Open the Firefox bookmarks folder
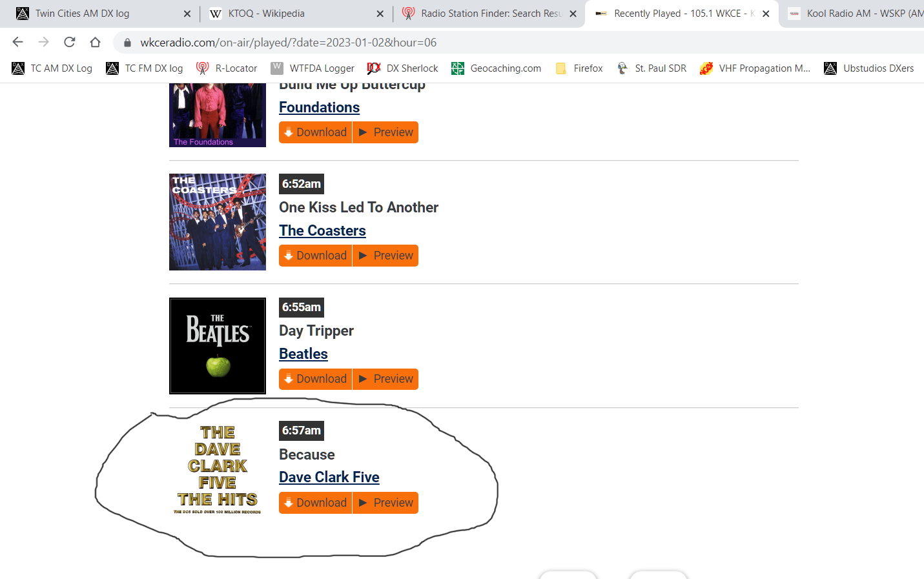 [579, 68]
